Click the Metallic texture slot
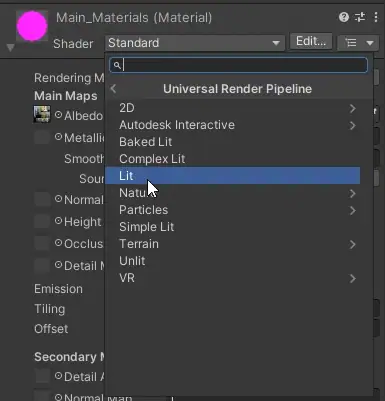The height and width of the screenshot is (401, 385). click(x=42, y=137)
